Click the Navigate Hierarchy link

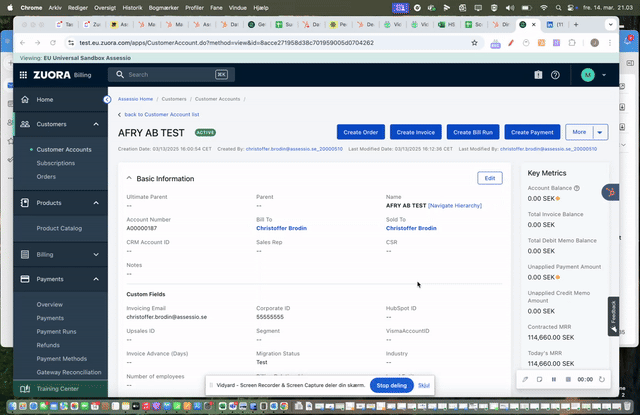coord(455,205)
